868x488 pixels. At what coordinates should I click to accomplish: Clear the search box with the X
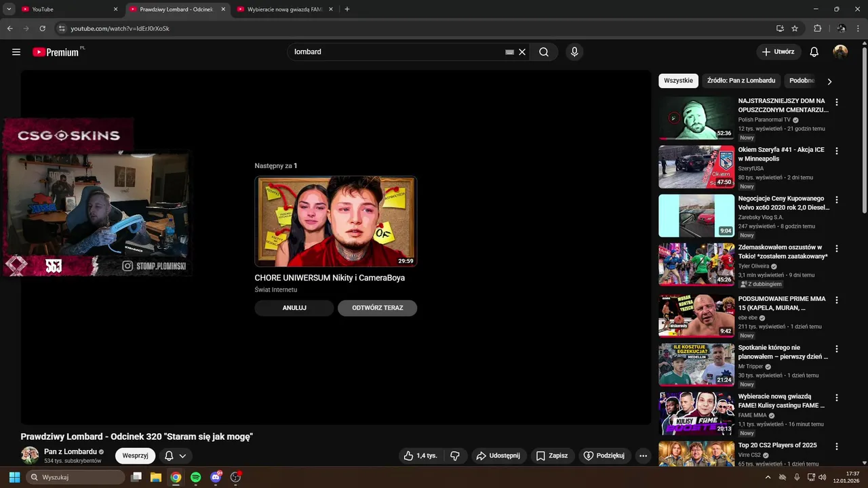[x=522, y=52]
